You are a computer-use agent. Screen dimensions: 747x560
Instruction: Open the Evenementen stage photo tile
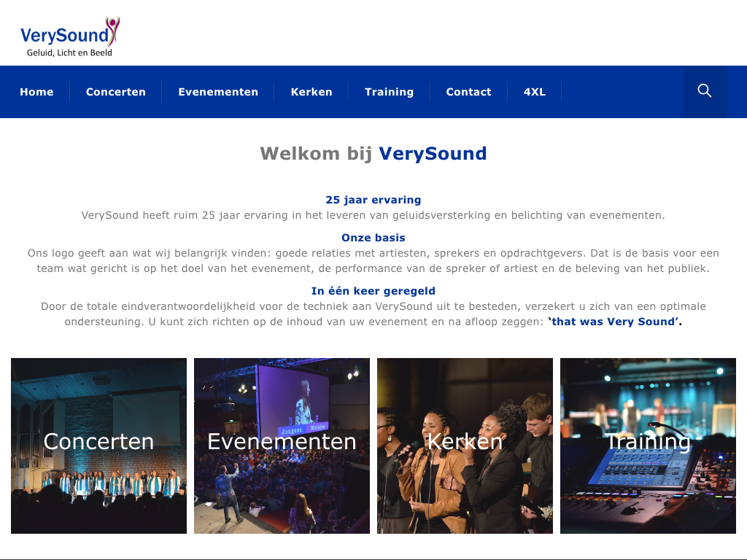point(282,446)
